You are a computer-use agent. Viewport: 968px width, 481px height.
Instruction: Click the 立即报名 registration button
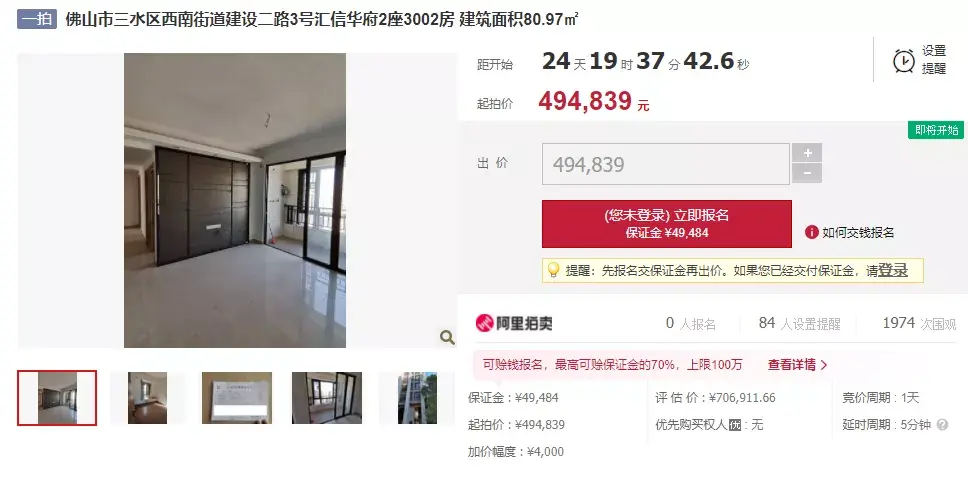click(x=667, y=224)
